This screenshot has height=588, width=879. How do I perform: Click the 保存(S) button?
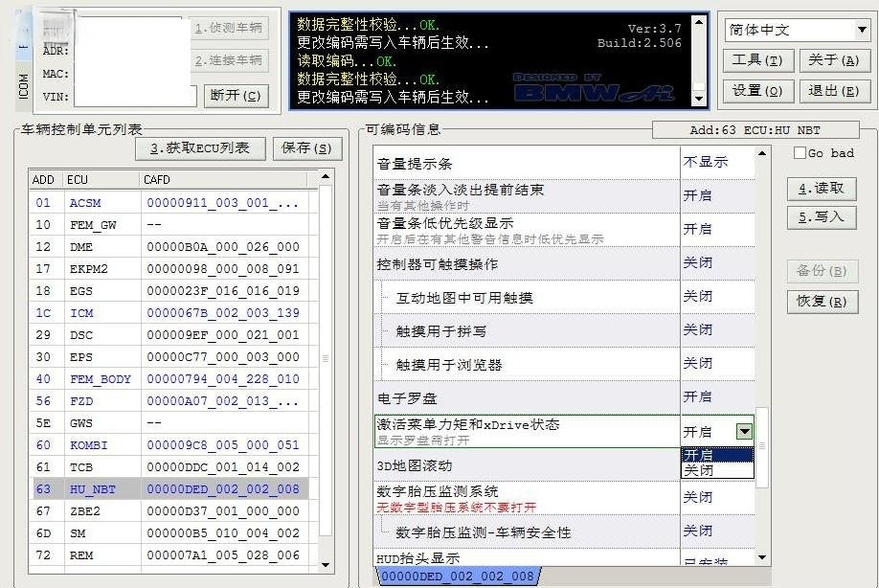307,147
